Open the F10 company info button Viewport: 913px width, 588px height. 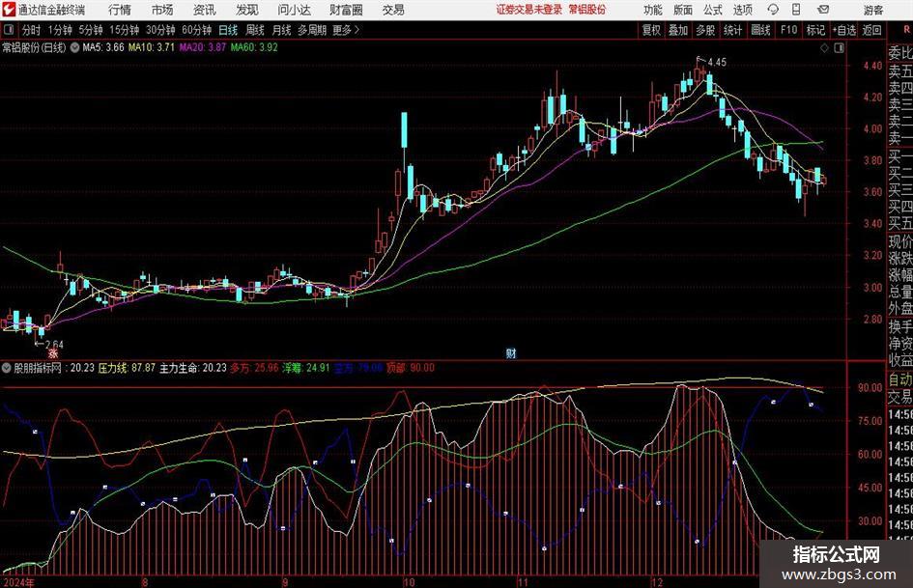[x=788, y=30]
